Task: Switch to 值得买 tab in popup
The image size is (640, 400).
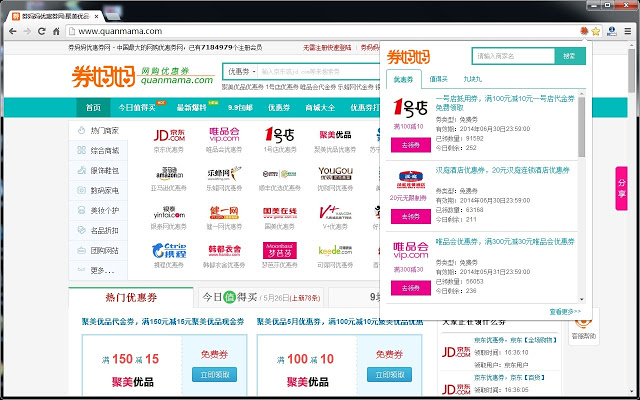Action: [x=440, y=78]
